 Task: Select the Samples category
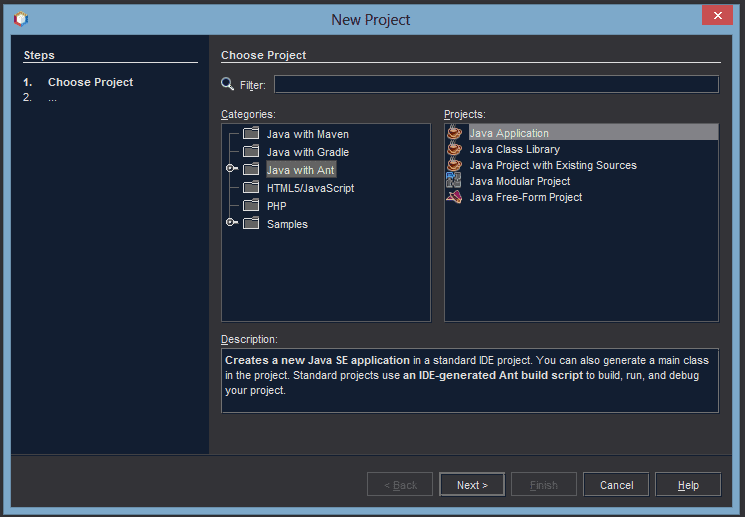pyautogui.click(x=287, y=224)
